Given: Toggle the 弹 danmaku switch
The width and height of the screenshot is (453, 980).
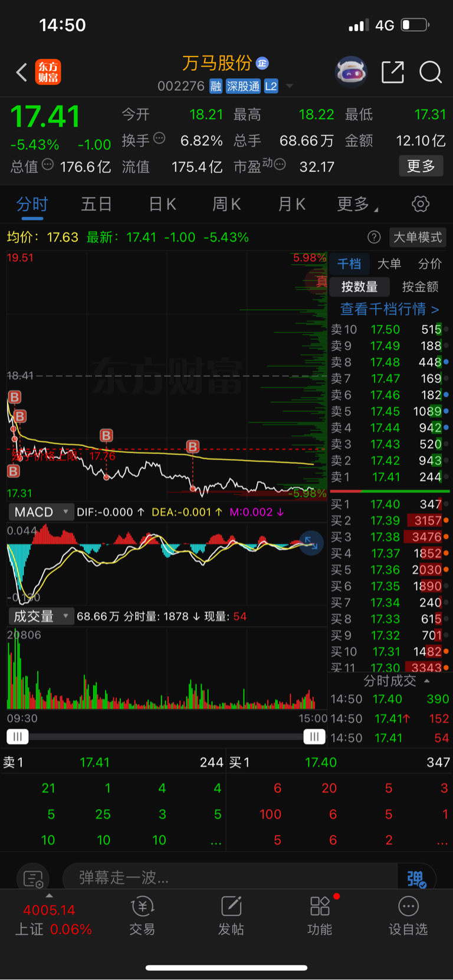Looking at the screenshot, I should (x=416, y=879).
